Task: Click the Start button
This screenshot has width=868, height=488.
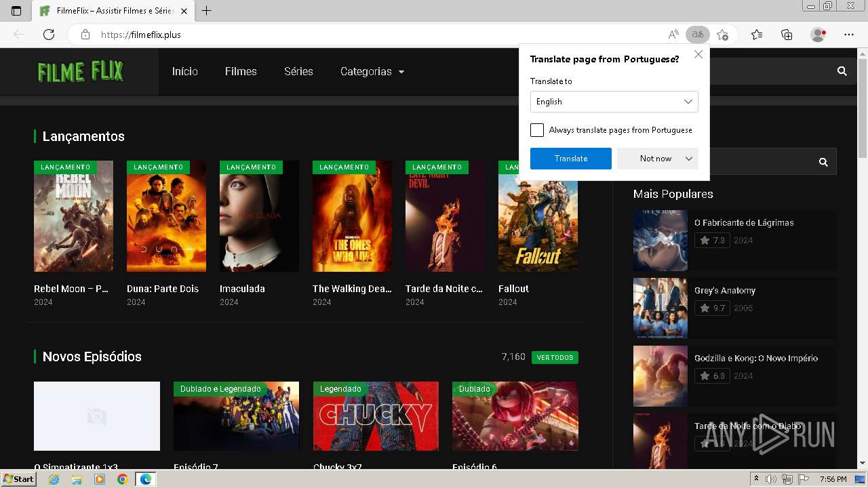Action: pos(19,479)
